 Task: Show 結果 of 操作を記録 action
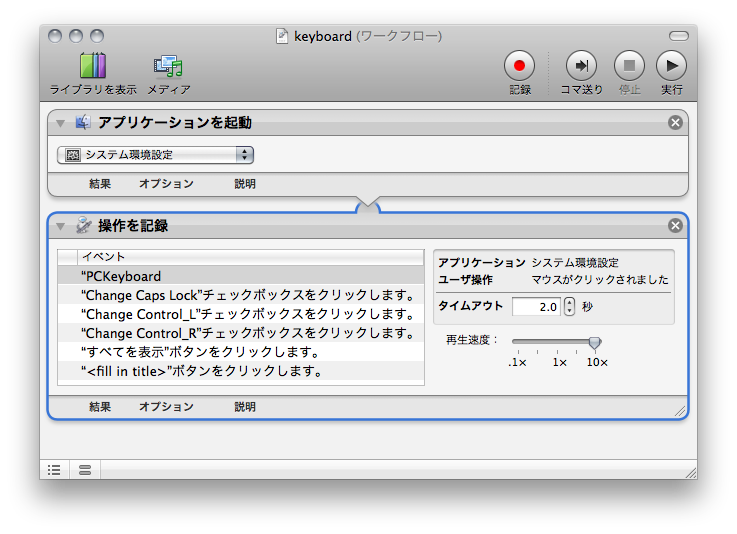point(100,407)
